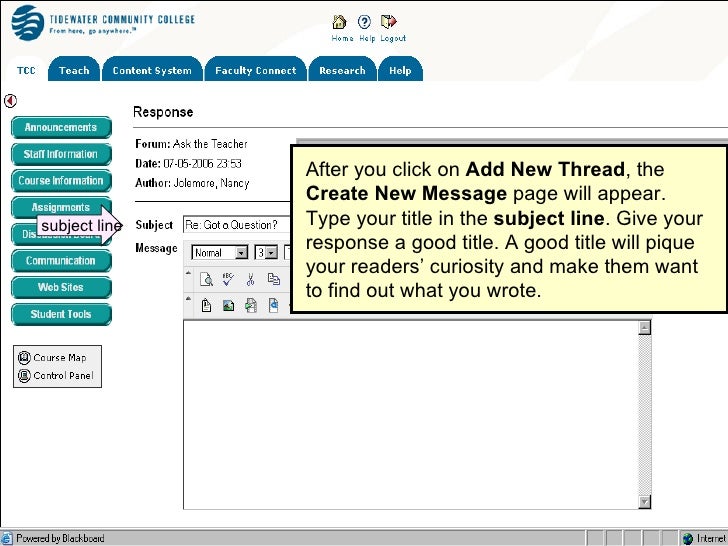Click the 'Powered by Blackboard' status text
Image resolution: width=728 pixels, height=546 pixels.
point(60,539)
